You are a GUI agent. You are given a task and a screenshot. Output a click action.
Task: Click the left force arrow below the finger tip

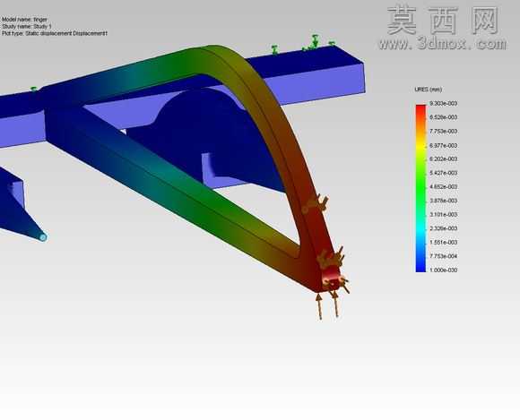319,306
